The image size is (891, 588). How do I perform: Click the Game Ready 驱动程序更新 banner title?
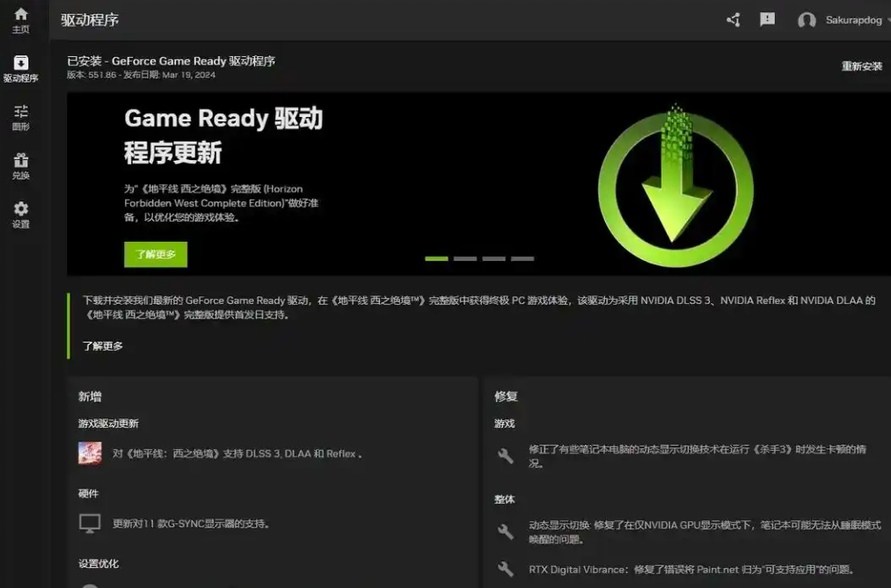[x=223, y=135]
